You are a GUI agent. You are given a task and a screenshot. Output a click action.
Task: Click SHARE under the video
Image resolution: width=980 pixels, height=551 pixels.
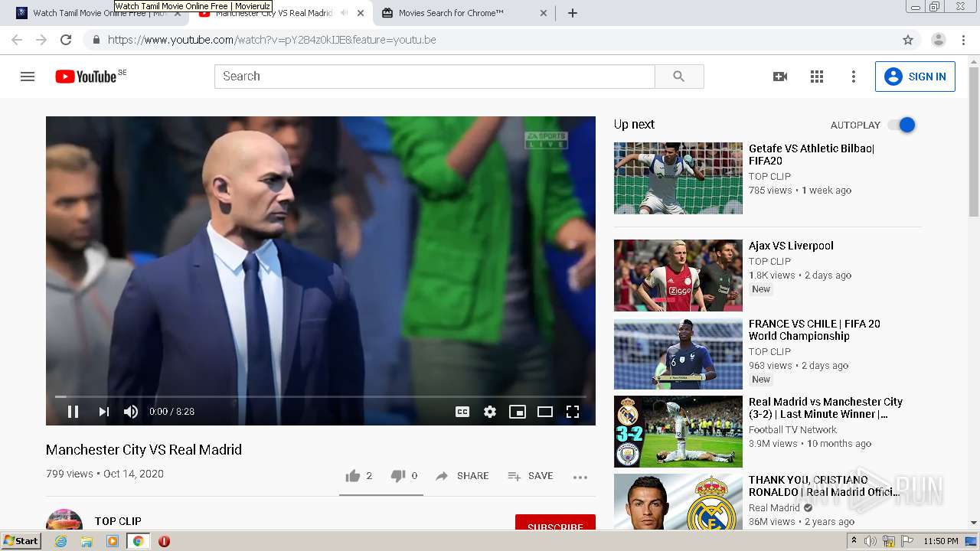coord(462,476)
